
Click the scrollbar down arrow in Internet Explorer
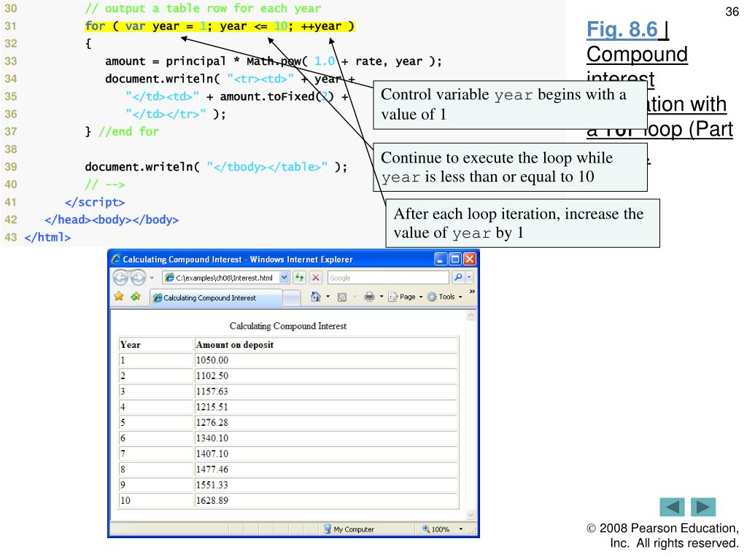coord(471,514)
